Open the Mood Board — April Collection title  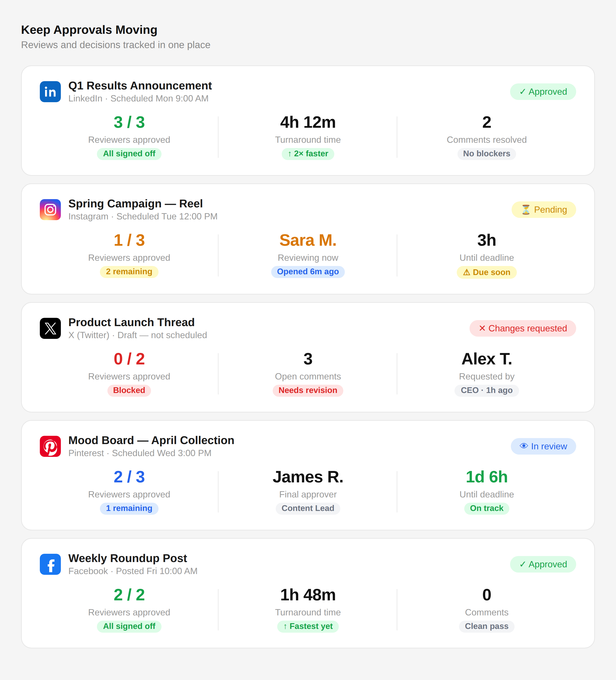151,440
